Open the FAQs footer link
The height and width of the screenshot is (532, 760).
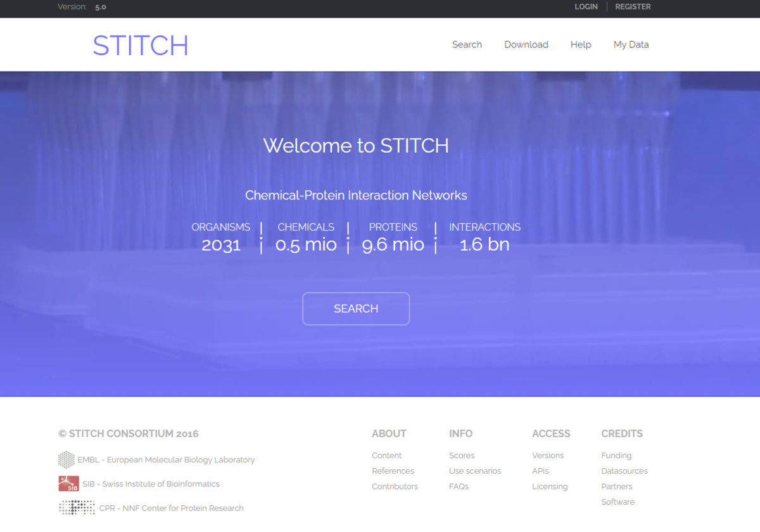click(459, 486)
